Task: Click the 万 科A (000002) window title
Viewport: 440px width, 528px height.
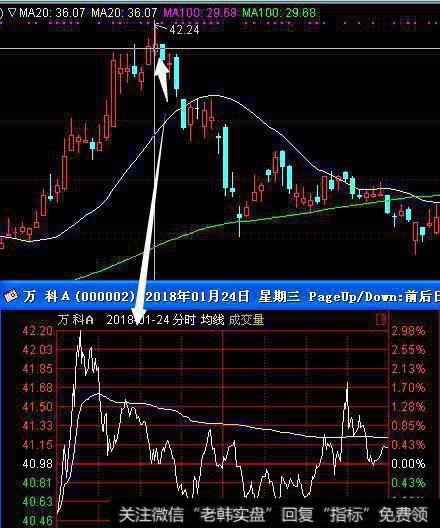Action: click(79, 296)
